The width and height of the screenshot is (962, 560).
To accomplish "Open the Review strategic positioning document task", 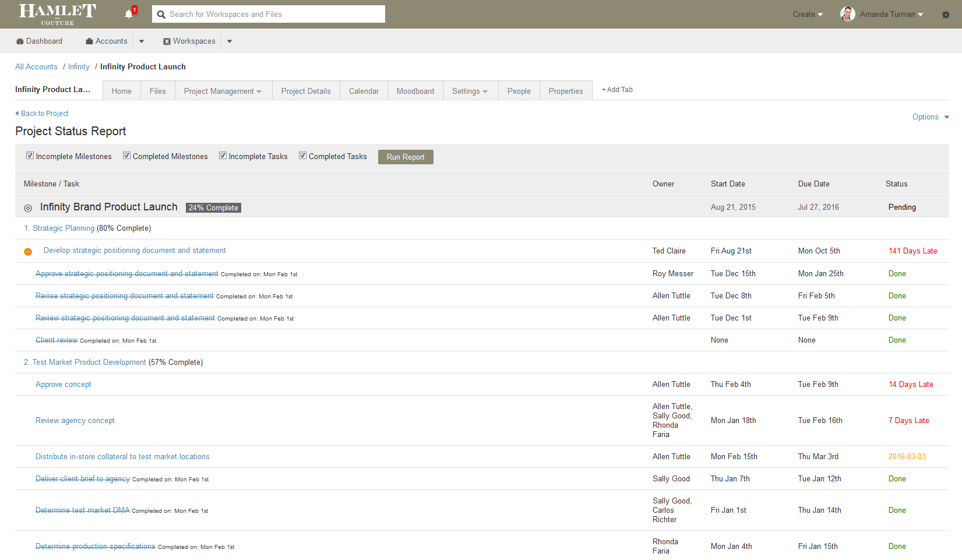I will click(125, 318).
